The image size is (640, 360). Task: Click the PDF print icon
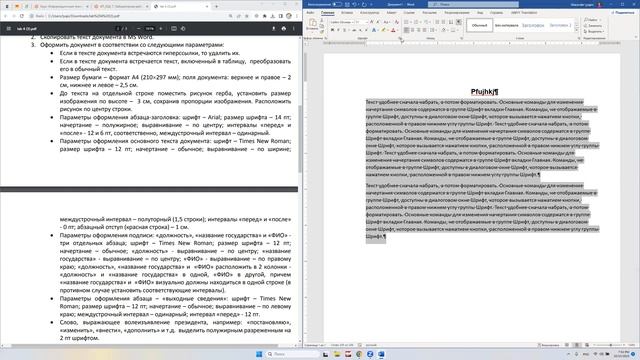pyautogui.click(x=284, y=29)
